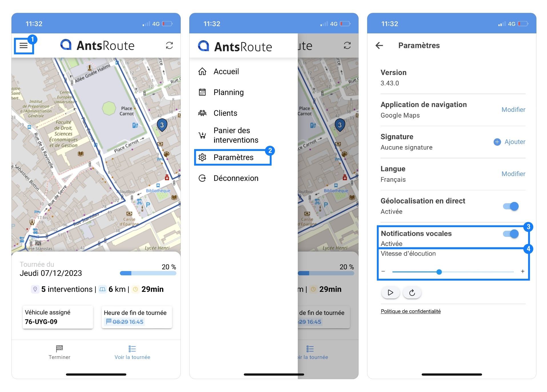The width and height of the screenshot is (547, 392).
Task: Open Planning from the side menu
Action: click(x=228, y=92)
